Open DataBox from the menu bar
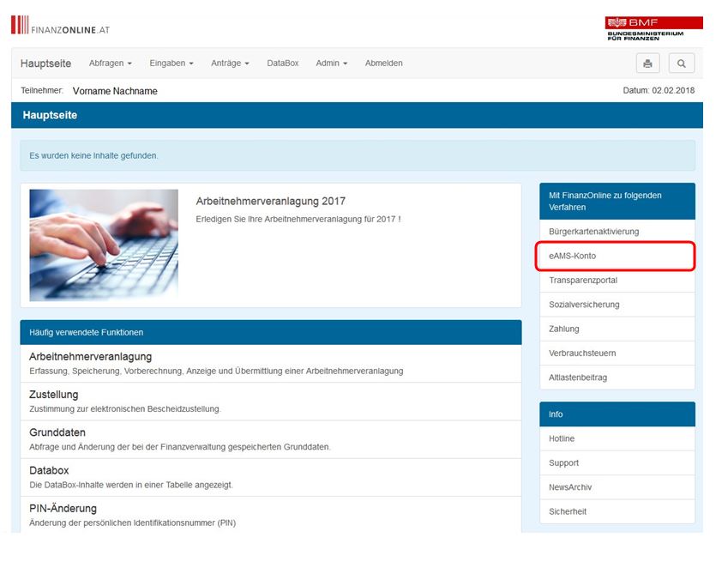The image size is (728, 568). (x=283, y=63)
